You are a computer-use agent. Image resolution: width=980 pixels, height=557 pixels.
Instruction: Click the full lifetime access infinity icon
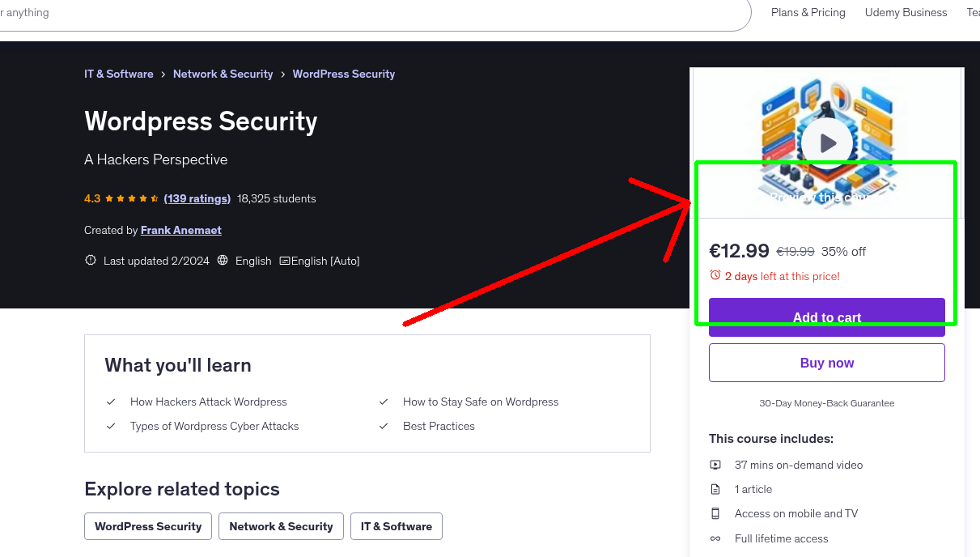pos(715,538)
